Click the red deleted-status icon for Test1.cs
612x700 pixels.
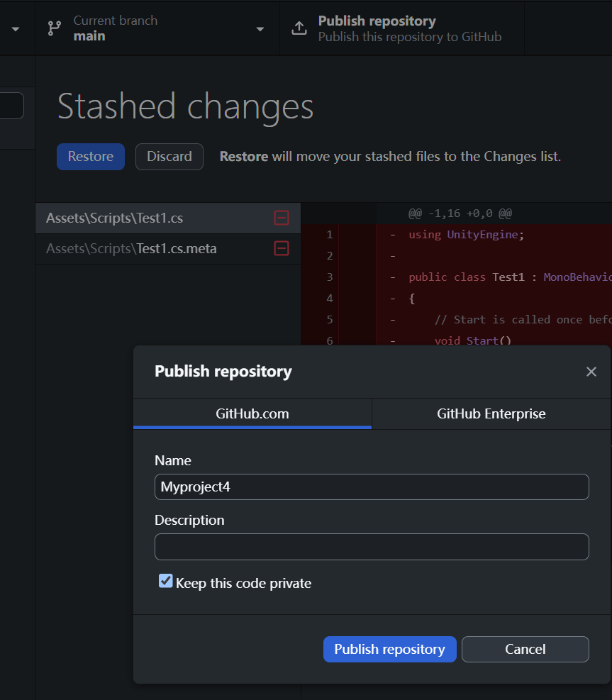[x=282, y=218]
